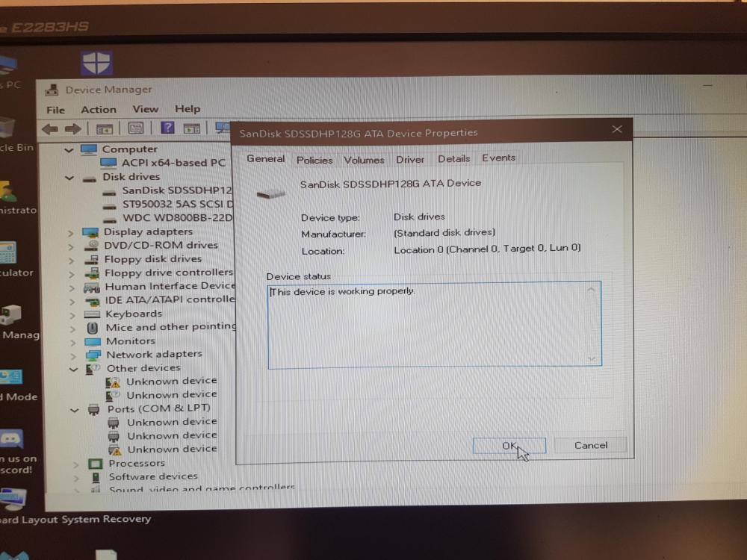
Task: Open the Help menu
Action: point(187,108)
